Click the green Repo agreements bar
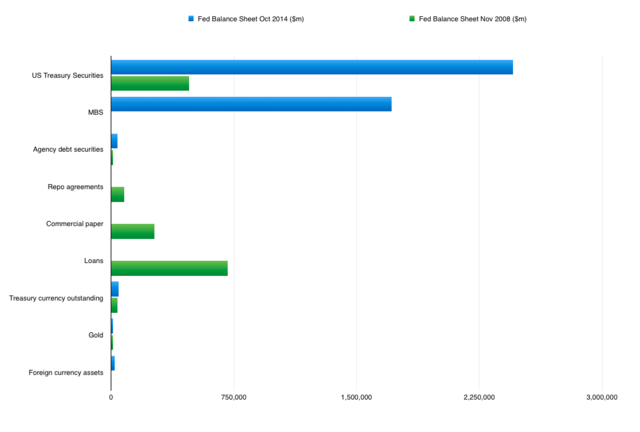 [117, 194]
